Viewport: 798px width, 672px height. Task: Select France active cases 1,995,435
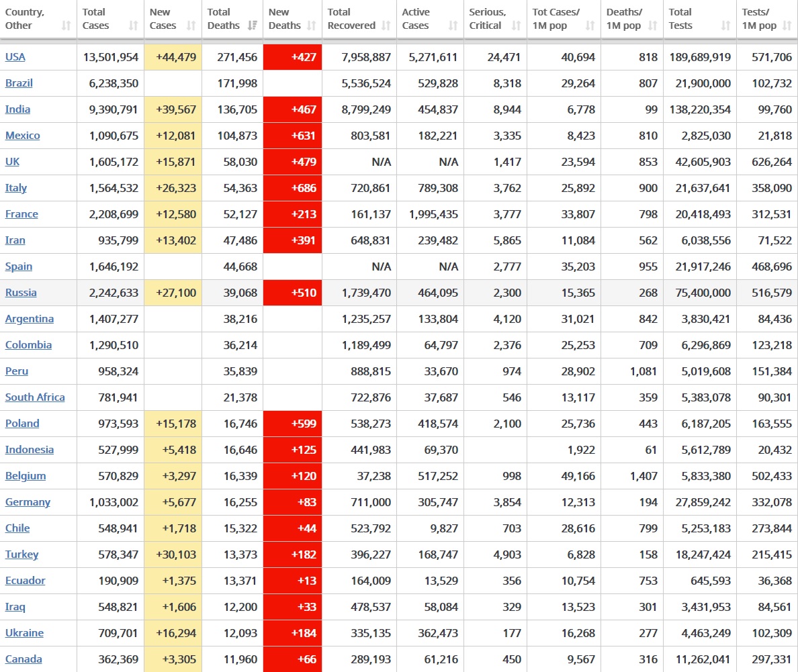point(434,214)
